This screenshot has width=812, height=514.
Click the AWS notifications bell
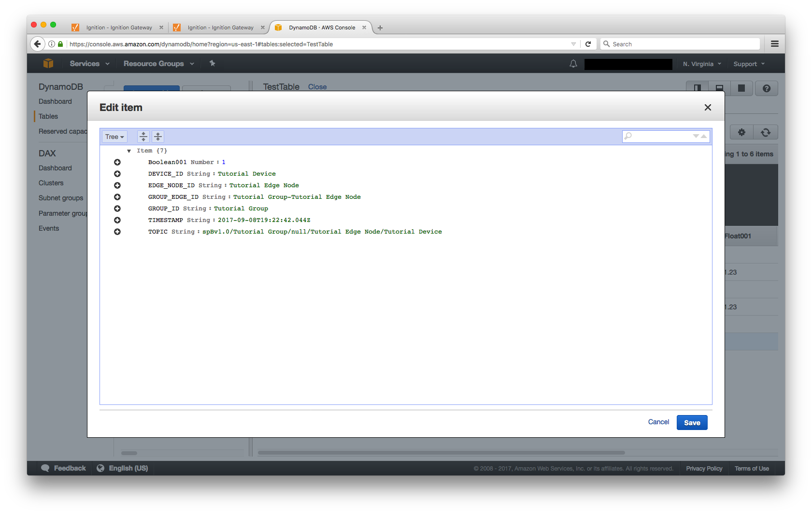(573, 64)
